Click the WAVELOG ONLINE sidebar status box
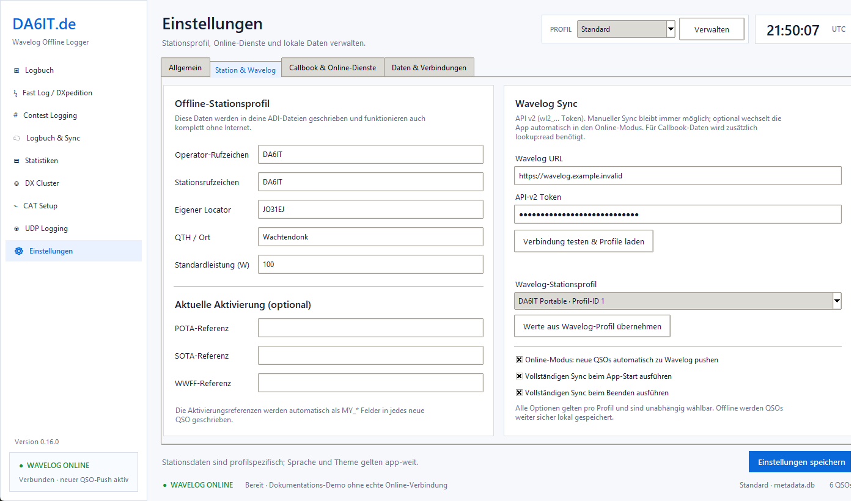 [73, 472]
